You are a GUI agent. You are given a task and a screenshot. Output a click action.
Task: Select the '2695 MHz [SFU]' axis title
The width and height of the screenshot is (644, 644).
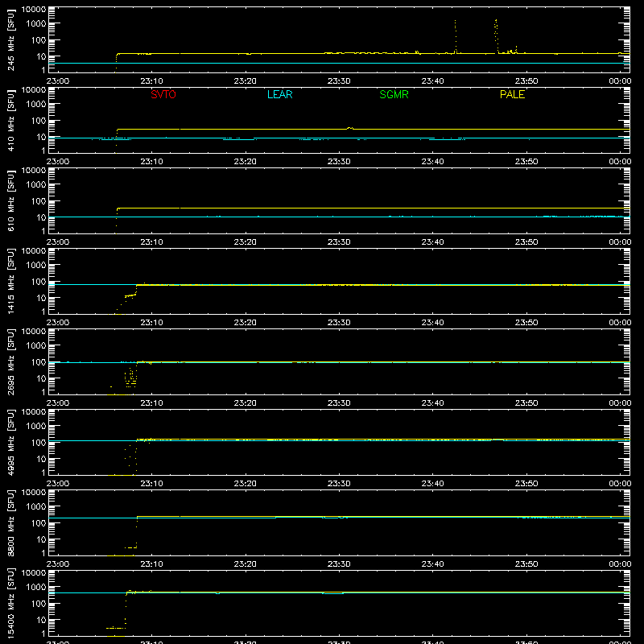[x=10, y=361]
